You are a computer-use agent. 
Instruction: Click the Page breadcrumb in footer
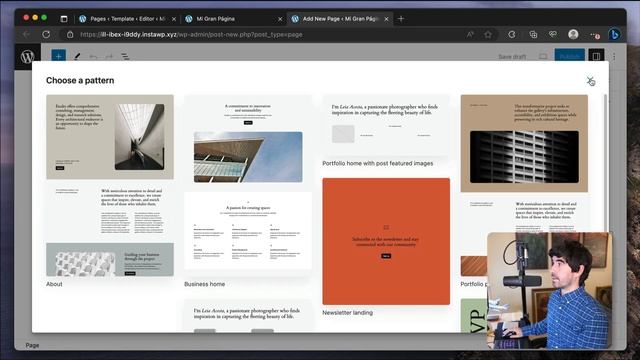click(32, 345)
